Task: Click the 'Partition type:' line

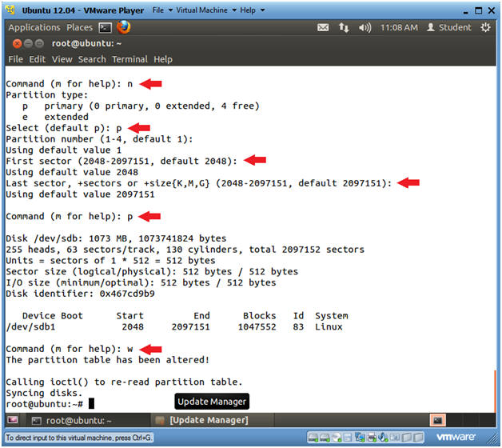Action: pyautogui.click(x=46, y=95)
